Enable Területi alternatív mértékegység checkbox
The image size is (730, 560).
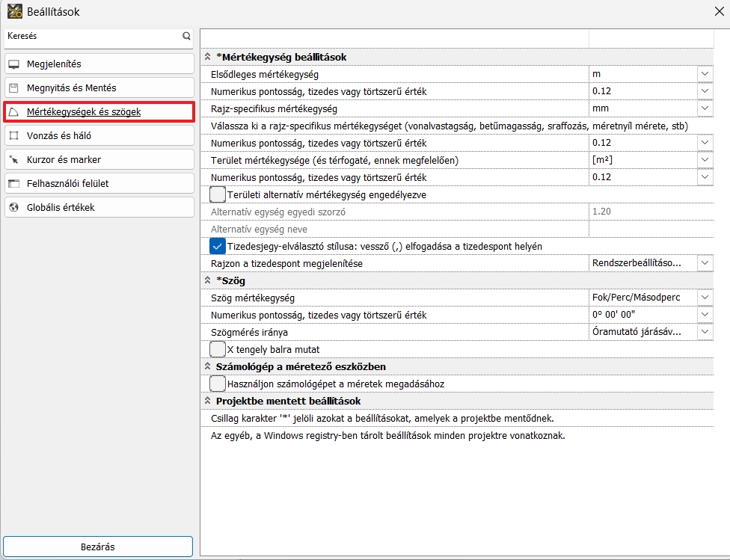point(218,194)
